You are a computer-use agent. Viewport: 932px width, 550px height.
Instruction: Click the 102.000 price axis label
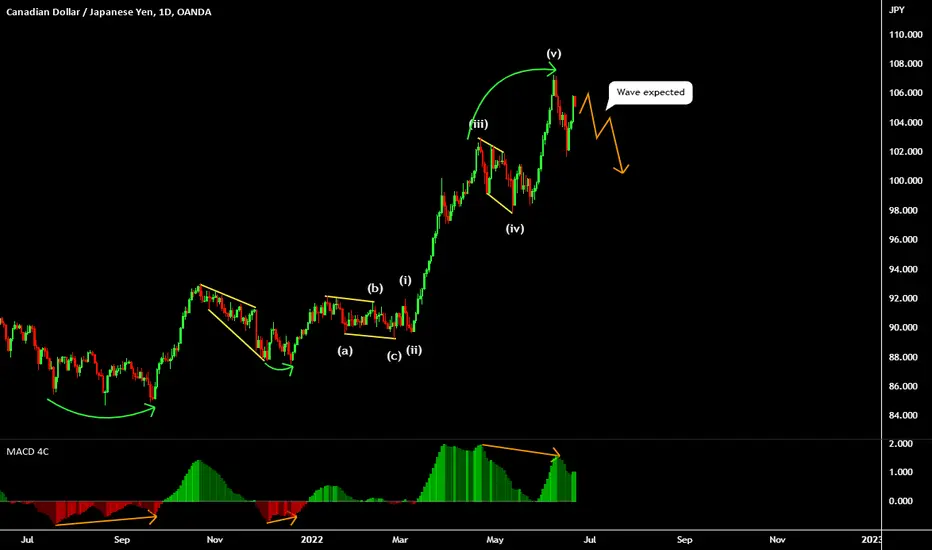905,152
